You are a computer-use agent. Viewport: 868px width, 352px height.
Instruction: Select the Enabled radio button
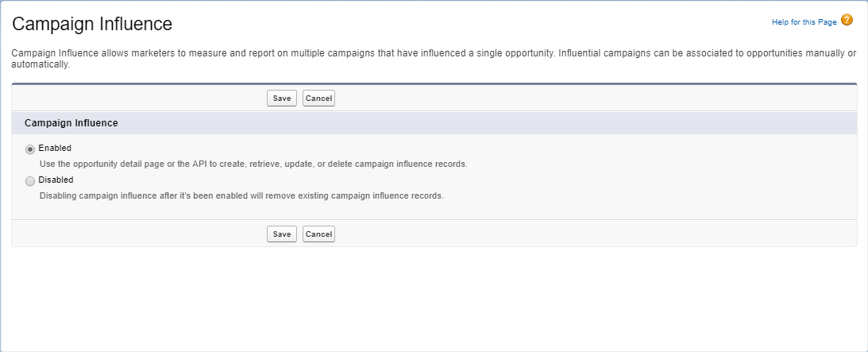coord(30,149)
